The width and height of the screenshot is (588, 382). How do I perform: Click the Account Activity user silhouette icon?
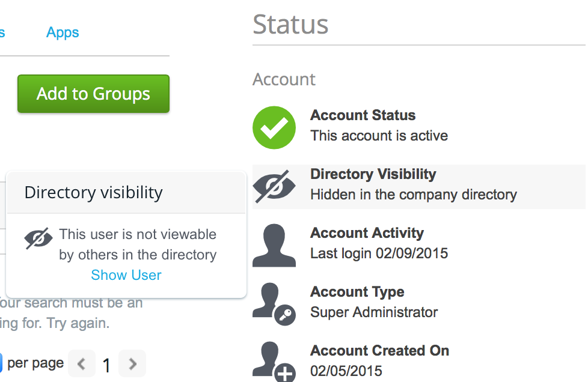click(274, 245)
